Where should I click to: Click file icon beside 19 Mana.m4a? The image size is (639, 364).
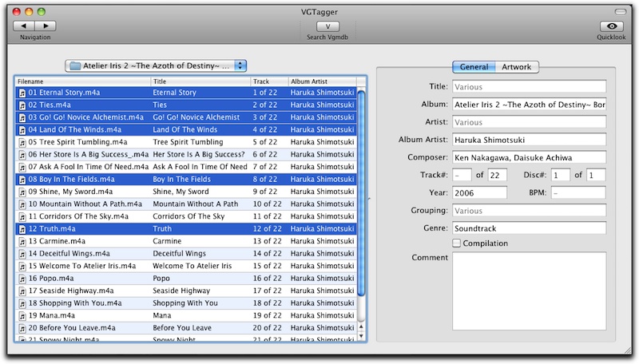point(22,316)
